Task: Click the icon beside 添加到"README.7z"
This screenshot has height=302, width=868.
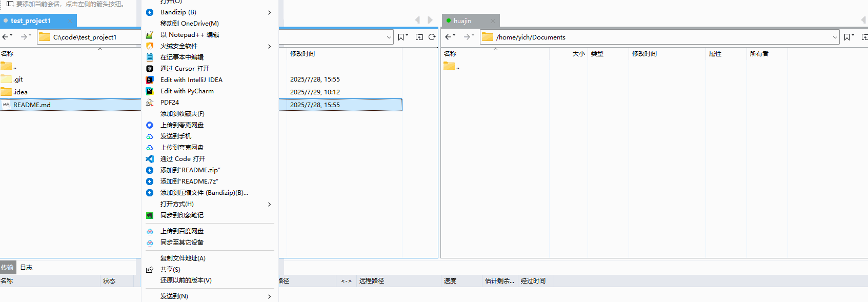Action: (150, 182)
